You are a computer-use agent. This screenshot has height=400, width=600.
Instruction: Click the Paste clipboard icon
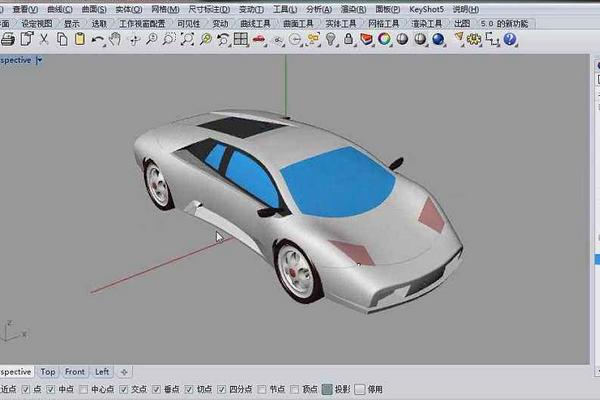click(80, 39)
